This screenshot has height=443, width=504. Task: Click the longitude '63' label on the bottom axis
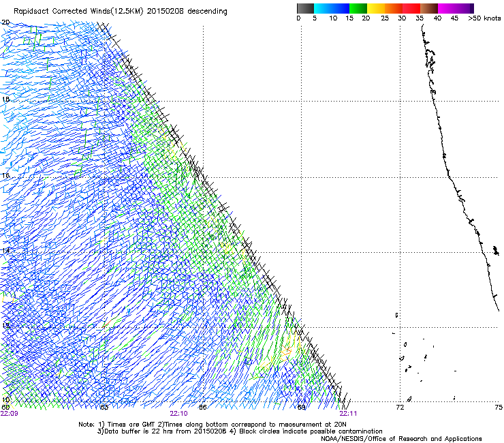(x=104, y=408)
